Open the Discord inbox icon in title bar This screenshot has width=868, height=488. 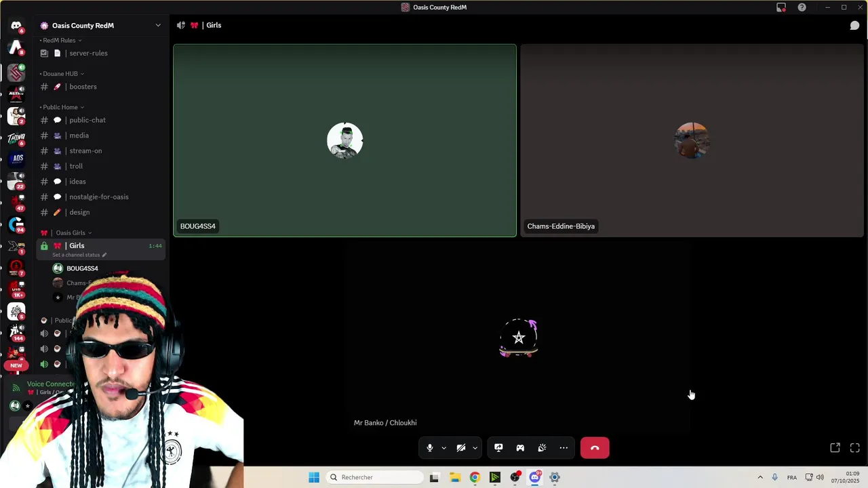pyautogui.click(x=781, y=7)
